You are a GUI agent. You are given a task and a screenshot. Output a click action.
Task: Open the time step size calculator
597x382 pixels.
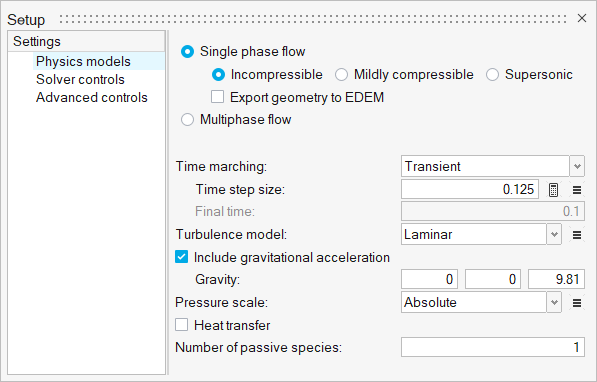pos(553,190)
